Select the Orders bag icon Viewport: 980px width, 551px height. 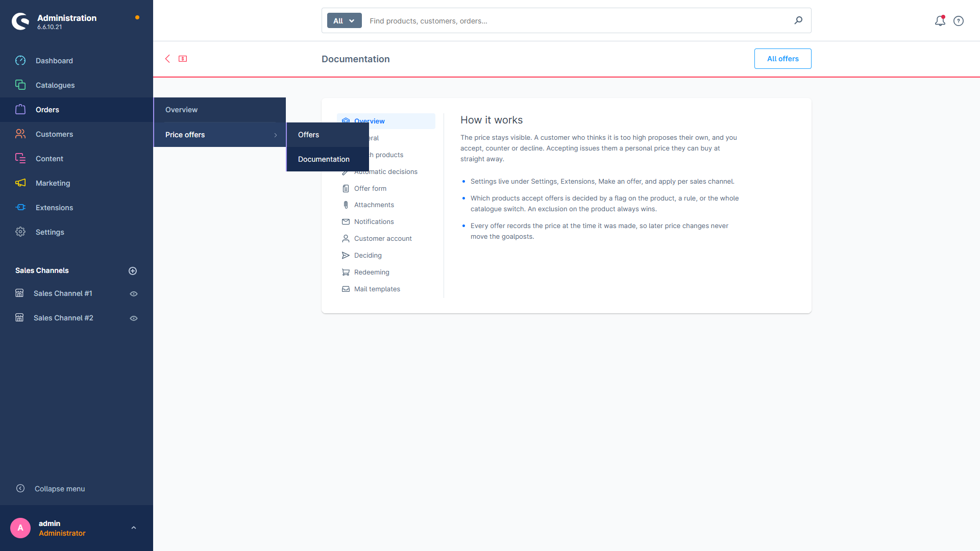(x=20, y=110)
